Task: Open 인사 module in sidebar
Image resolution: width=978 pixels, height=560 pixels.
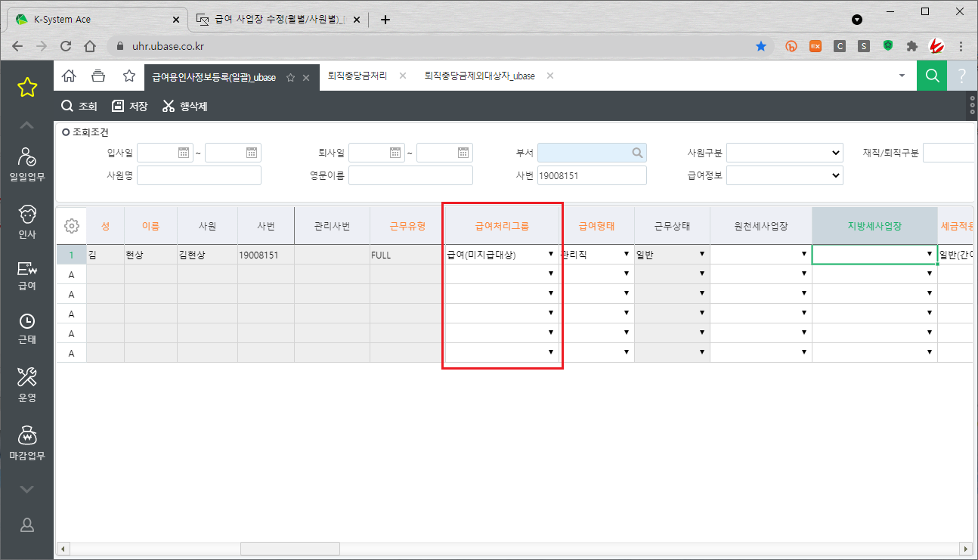Action: [x=27, y=221]
